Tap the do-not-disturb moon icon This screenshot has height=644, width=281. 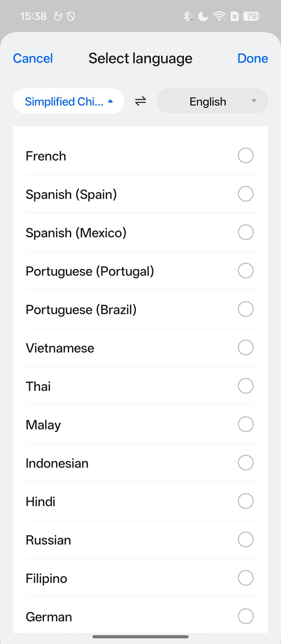(203, 16)
